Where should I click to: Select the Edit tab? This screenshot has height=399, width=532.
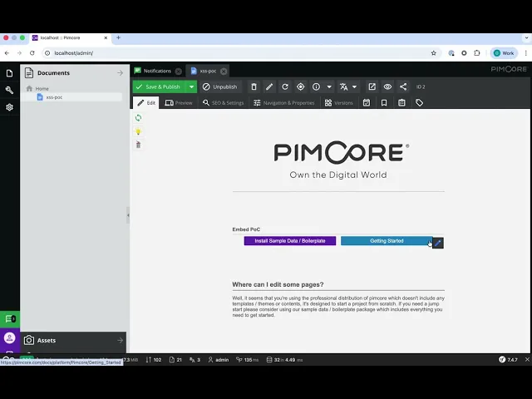pos(146,103)
